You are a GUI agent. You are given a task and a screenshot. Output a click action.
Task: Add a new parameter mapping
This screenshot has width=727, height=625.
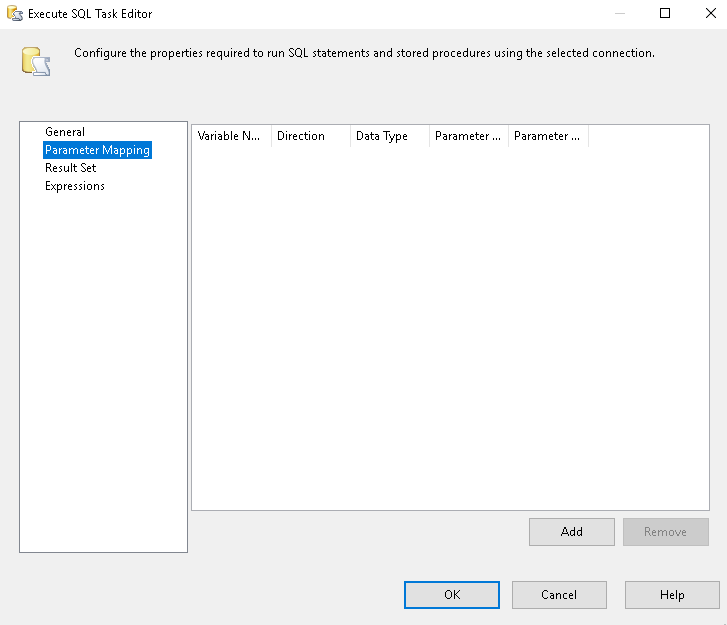(572, 532)
